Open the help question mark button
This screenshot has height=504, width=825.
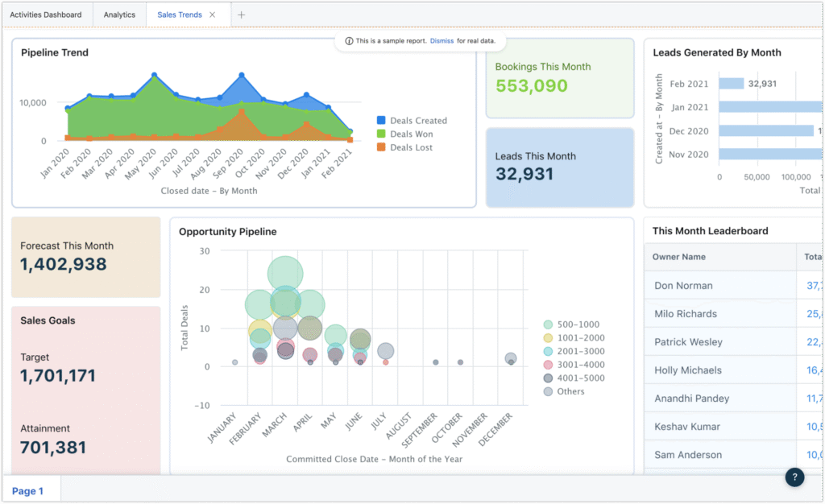pyautogui.click(x=794, y=477)
